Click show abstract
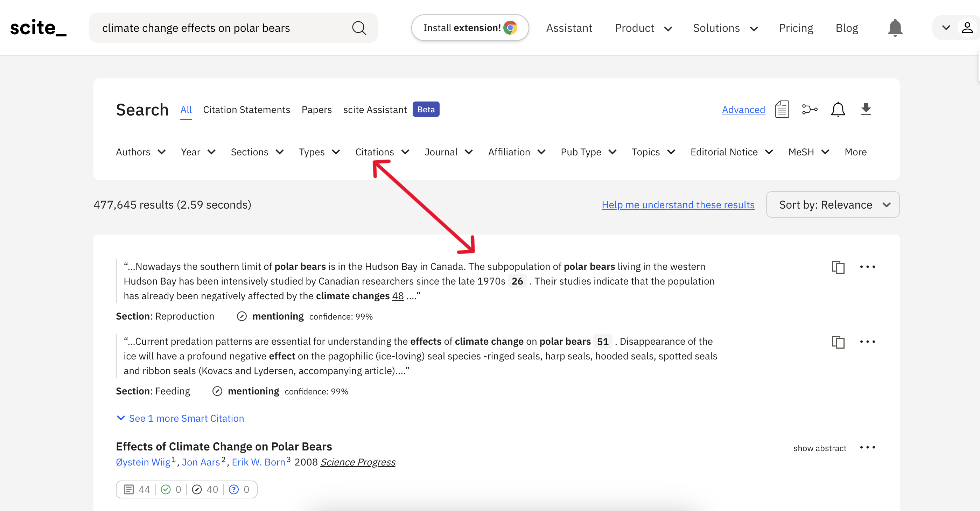Viewport: 980px width, 511px height. [x=819, y=448]
